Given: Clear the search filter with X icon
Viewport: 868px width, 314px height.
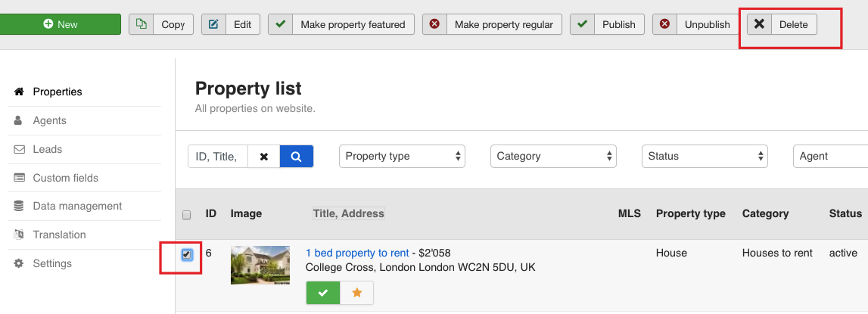Looking at the screenshot, I should [263, 157].
